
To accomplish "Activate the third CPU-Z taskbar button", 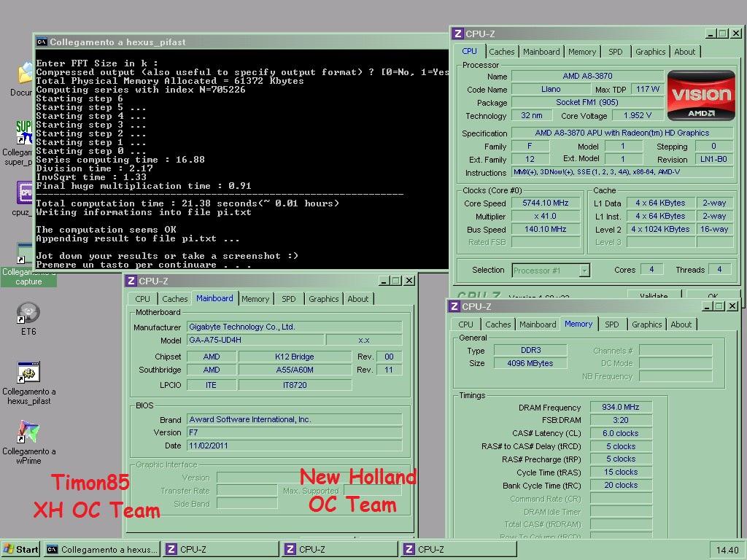I will tap(459, 550).
